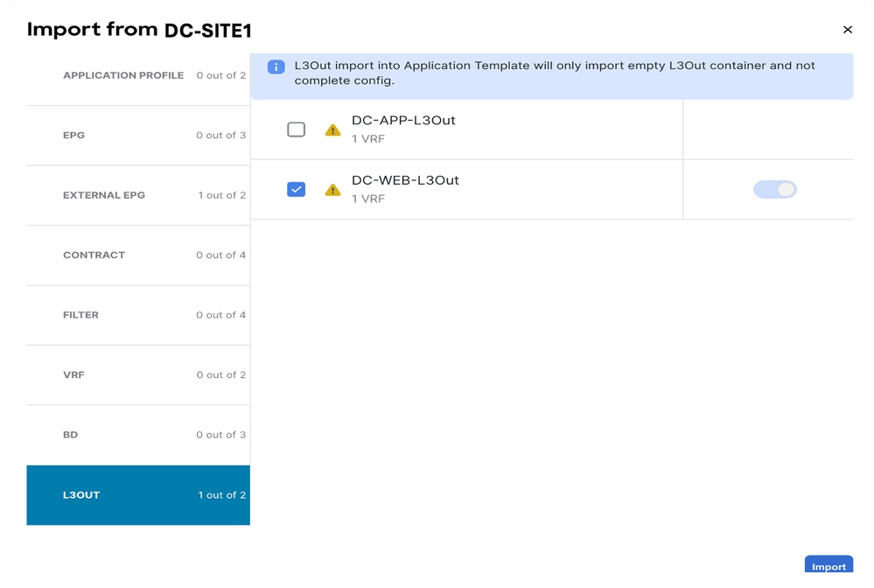Click '1 VRF' under DC-WEB-L3Out
This screenshot has height=588, width=874.
point(367,199)
